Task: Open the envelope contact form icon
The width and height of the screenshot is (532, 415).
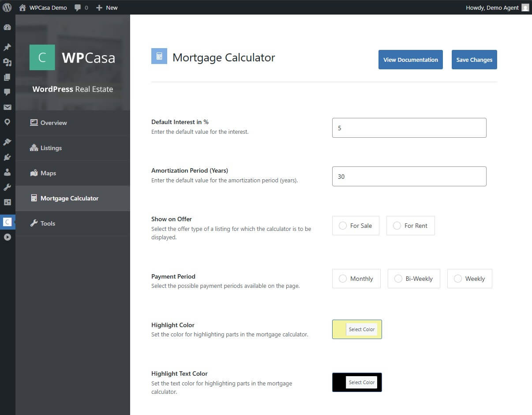Action: coord(7,107)
